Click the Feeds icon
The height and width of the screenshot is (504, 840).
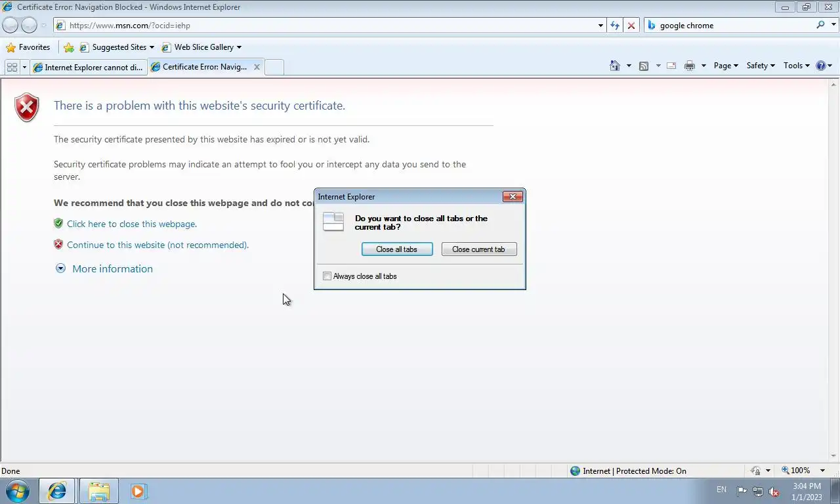[644, 66]
